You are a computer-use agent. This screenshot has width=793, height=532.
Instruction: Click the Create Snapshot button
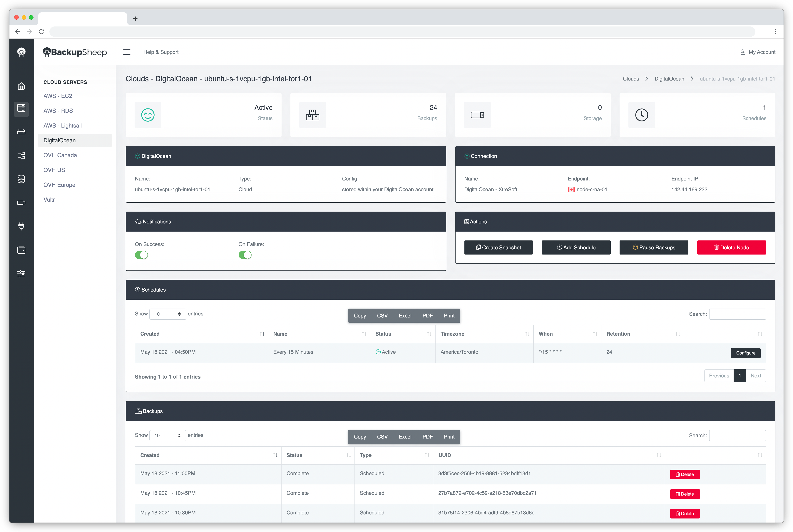click(x=498, y=247)
